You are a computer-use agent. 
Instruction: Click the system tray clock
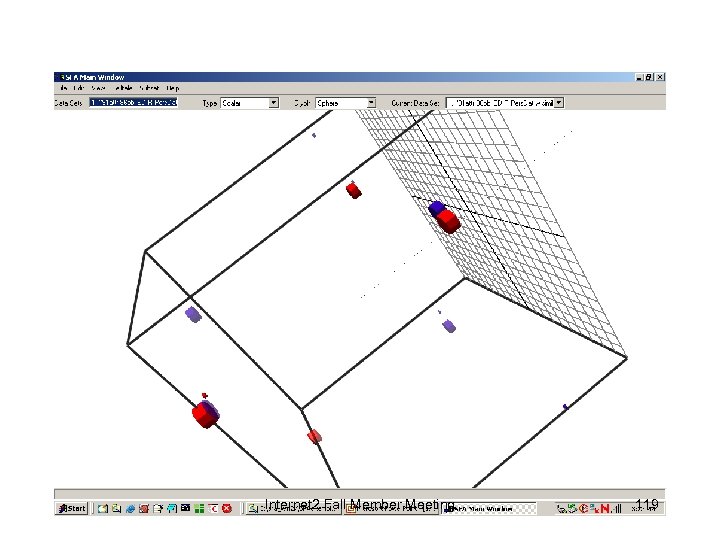click(x=645, y=507)
